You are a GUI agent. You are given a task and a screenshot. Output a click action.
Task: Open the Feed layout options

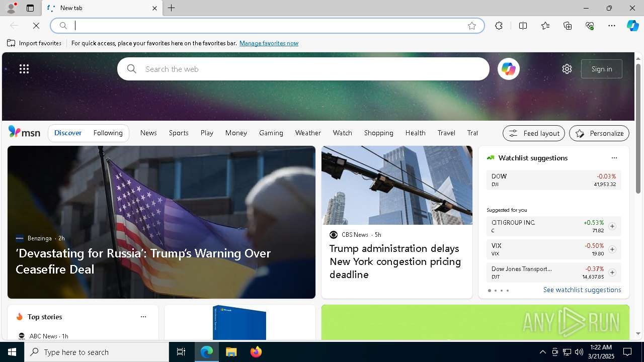tap(534, 133)
